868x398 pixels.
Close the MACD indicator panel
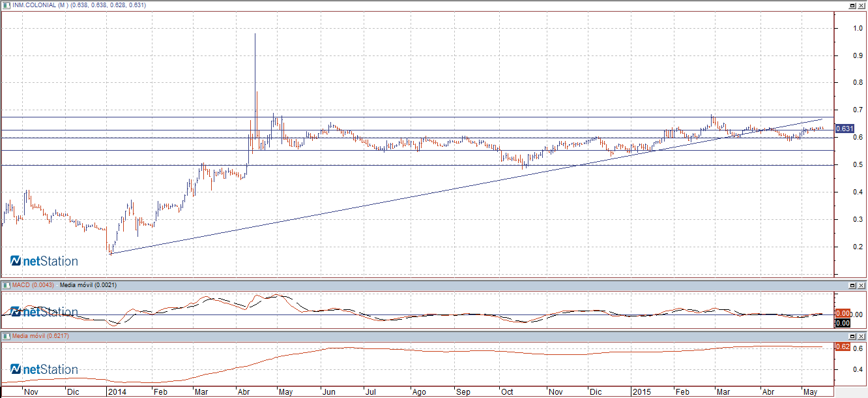pos(861,285)
